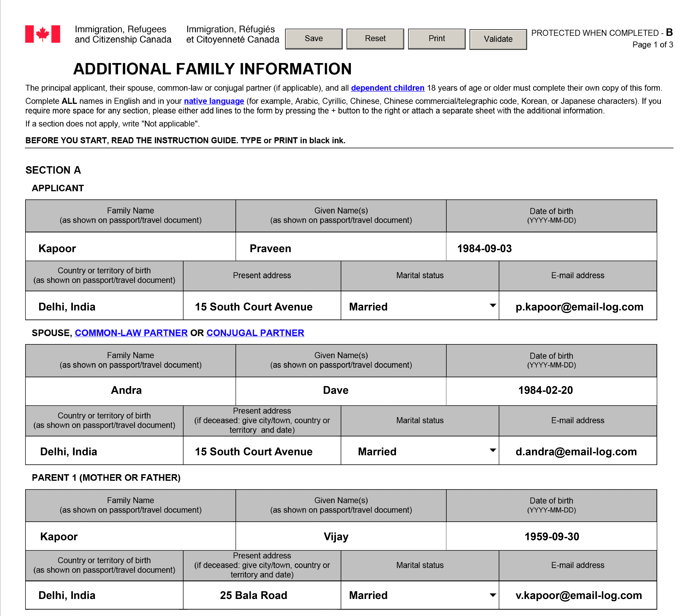This screenshot has height=616, width=698.
Task: Open the CONJUGAL PARTNER link
Action: [x=255, y=333]
